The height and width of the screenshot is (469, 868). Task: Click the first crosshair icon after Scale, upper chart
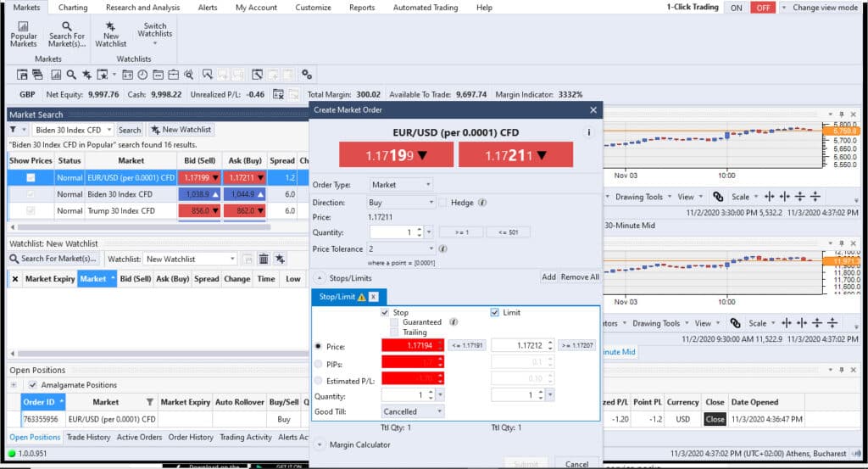(770, 197)
